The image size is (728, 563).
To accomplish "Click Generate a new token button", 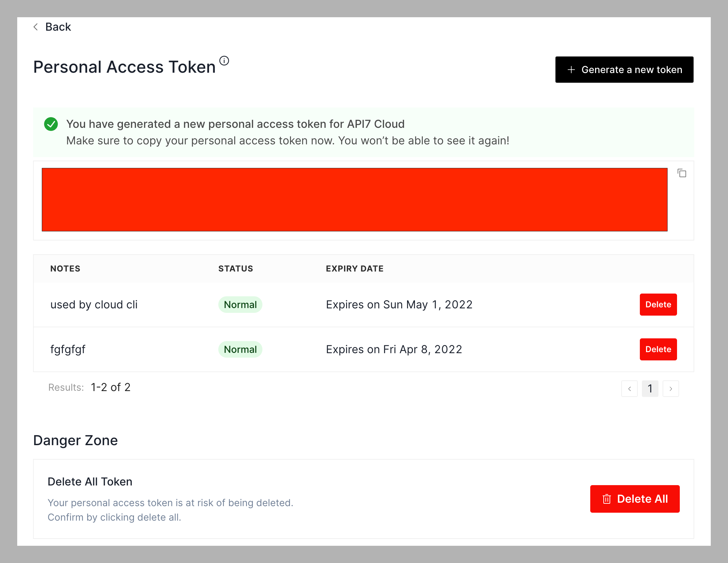I will [623, 69].
